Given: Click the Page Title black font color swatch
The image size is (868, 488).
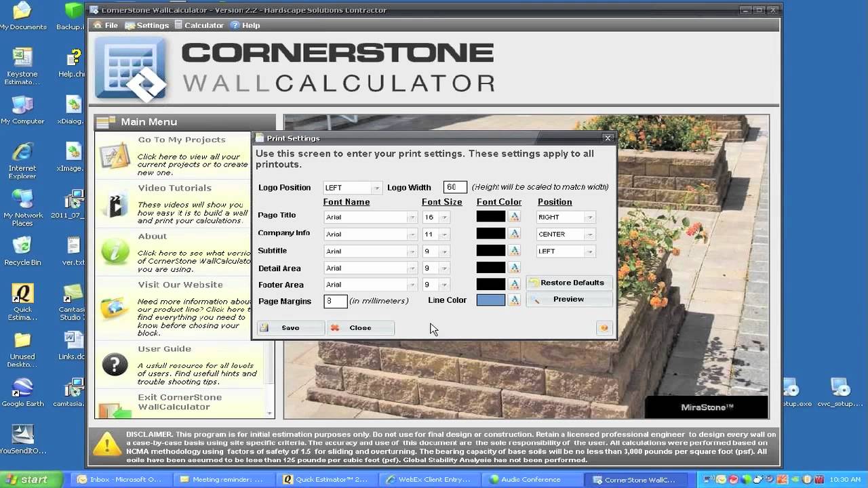Looking at the screenshot, I should pyautogui.click(x=491, y=217).
